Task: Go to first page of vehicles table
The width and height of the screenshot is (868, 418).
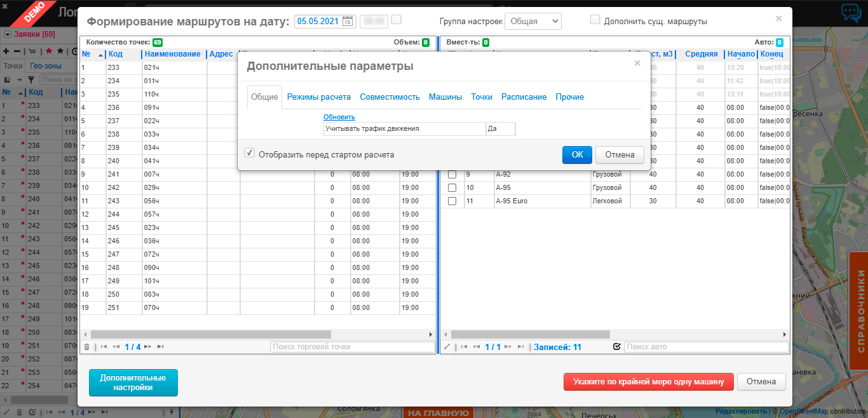Action: tap(464, 347)
